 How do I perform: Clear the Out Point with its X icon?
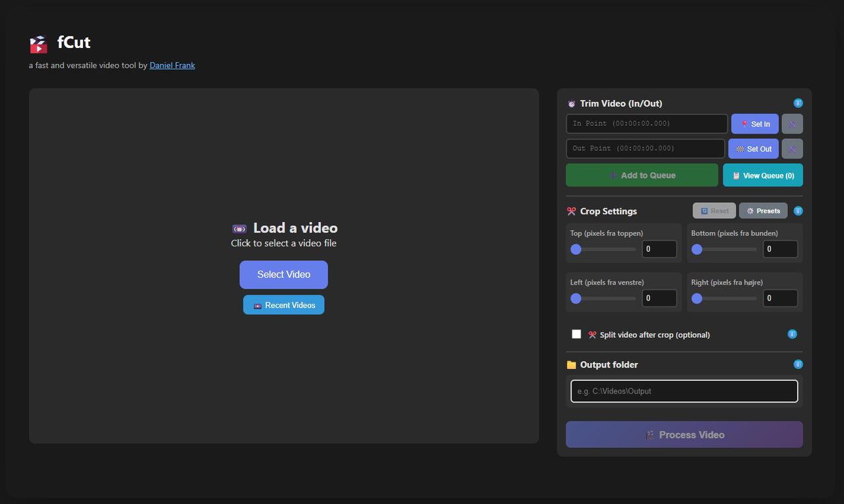[x=792, y=149]
